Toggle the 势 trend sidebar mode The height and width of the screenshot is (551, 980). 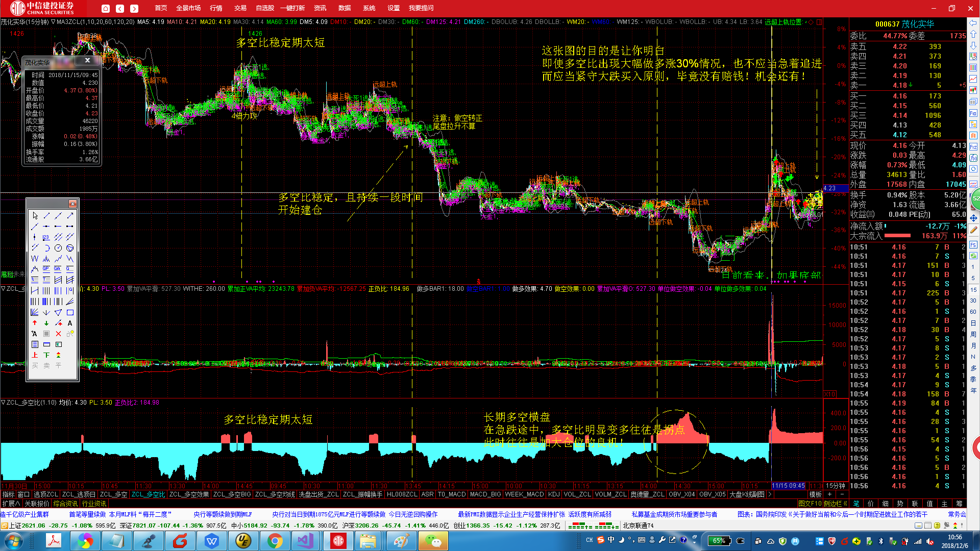(x=900, y=504)
